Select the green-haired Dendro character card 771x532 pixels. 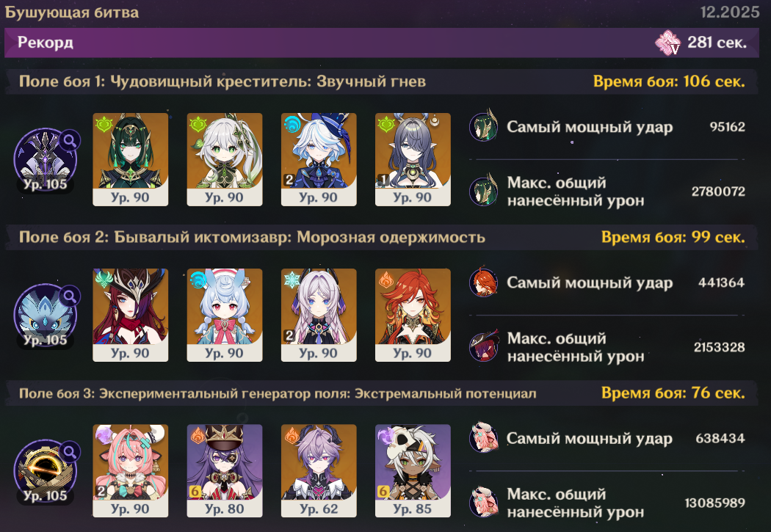point(130,160)
